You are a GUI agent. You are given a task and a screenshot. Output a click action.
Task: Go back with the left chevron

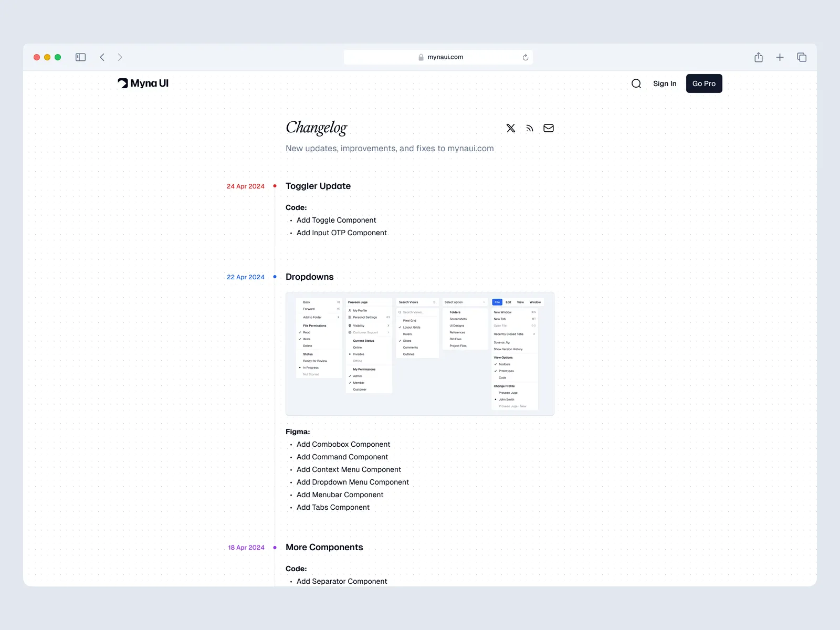(102, 57)
